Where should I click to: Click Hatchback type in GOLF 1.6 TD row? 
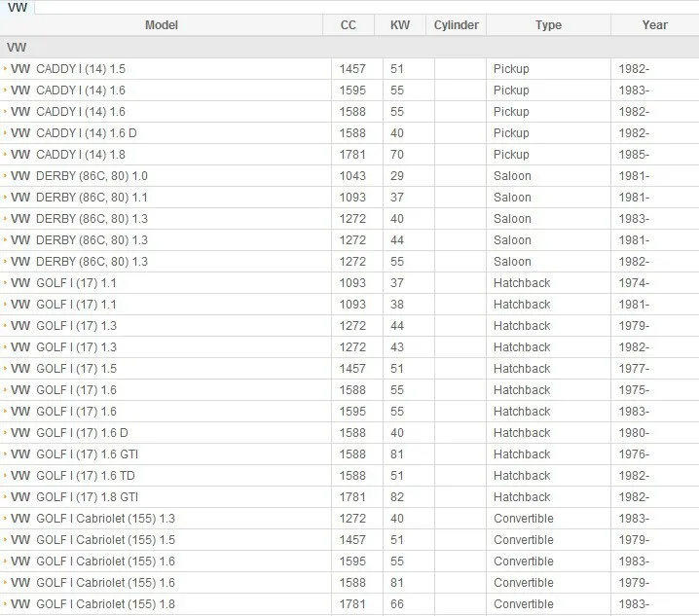[522, 476]
